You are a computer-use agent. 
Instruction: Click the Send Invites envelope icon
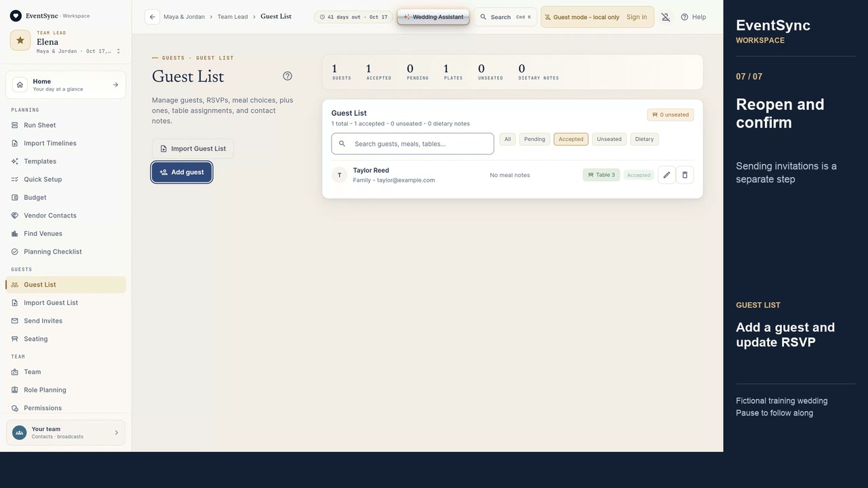[x=15, y=321]
